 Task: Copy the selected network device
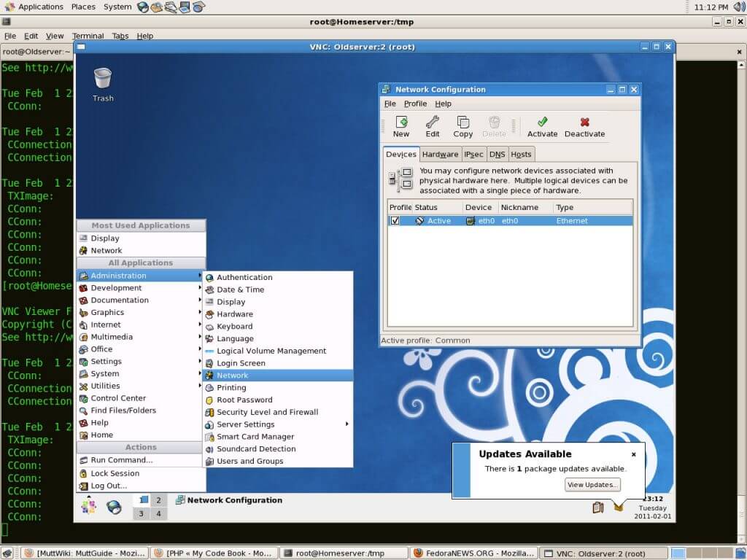462,125
